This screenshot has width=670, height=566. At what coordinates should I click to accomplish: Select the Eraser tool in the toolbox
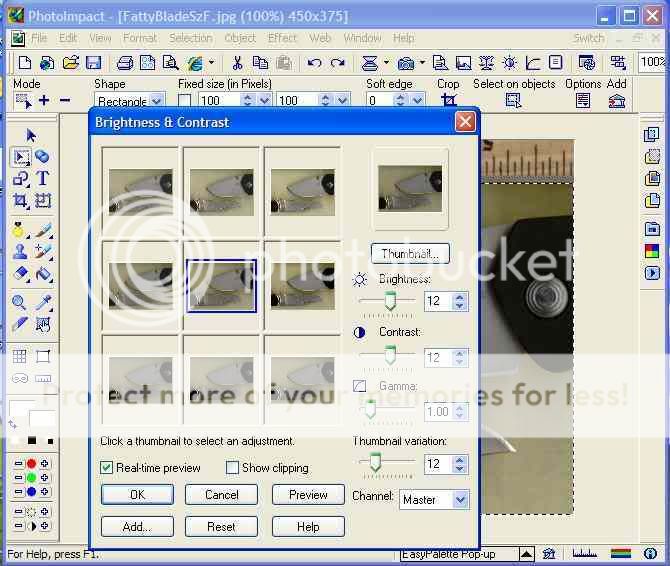click(x=20, y=273)
